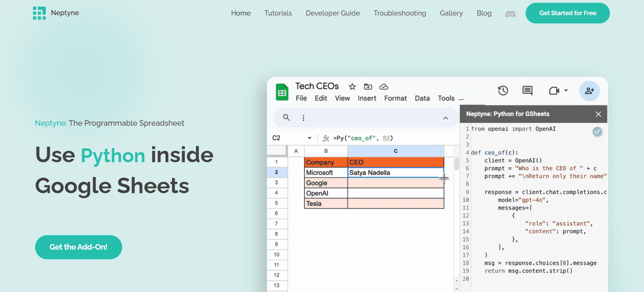The height and width of the screenshot is (292, 644).
Task: Open the Insert menu
Action: [x=367, y=98]
